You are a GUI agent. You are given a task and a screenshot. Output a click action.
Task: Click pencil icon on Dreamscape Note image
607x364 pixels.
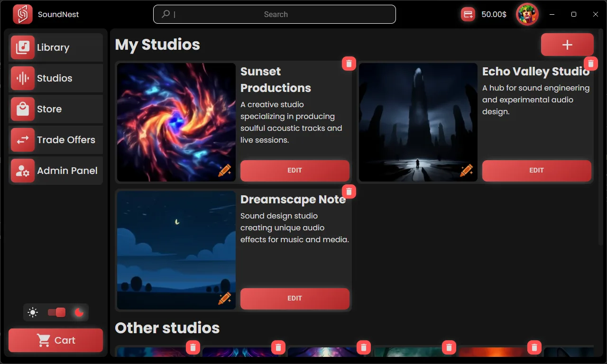point(225,299)
